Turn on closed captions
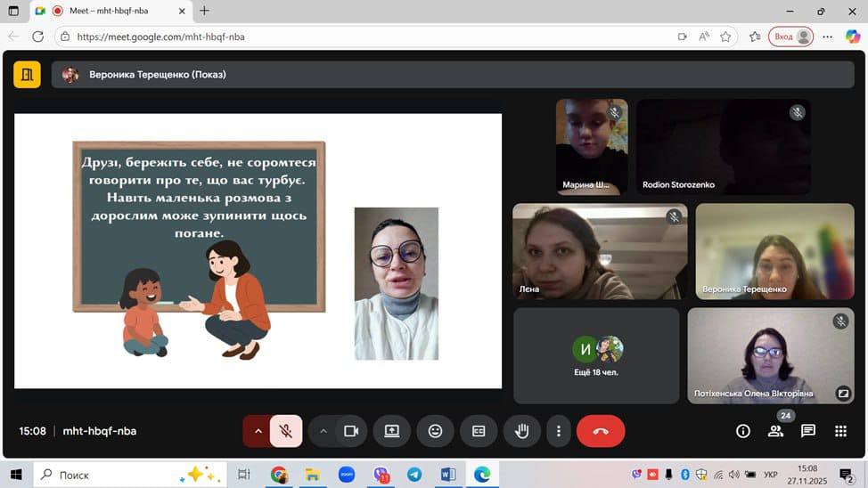868x488 pixels. point(479,431)
